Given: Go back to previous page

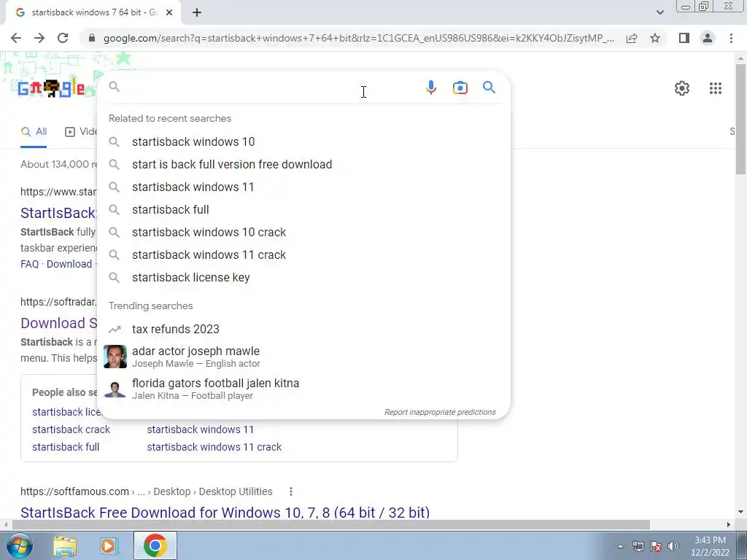Looking at the screenshot, I should coord(16,38).
